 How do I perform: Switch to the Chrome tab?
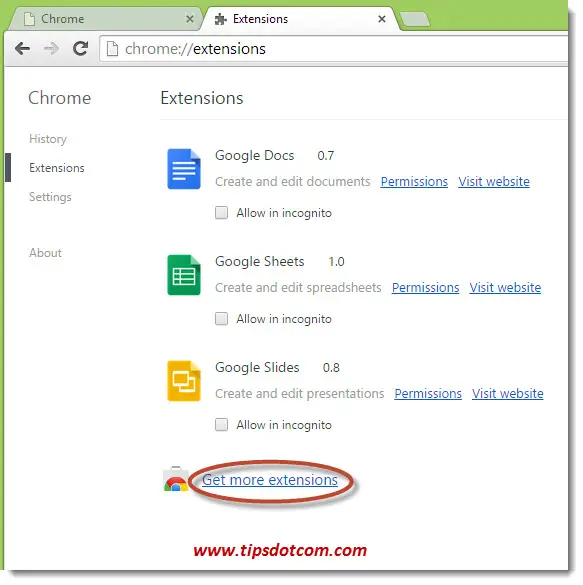pyautogui.click(x=106, y=19)
